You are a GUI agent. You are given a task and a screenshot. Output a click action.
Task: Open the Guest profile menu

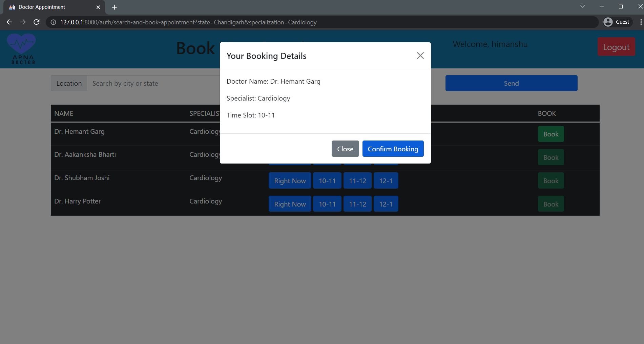[618, 22]
